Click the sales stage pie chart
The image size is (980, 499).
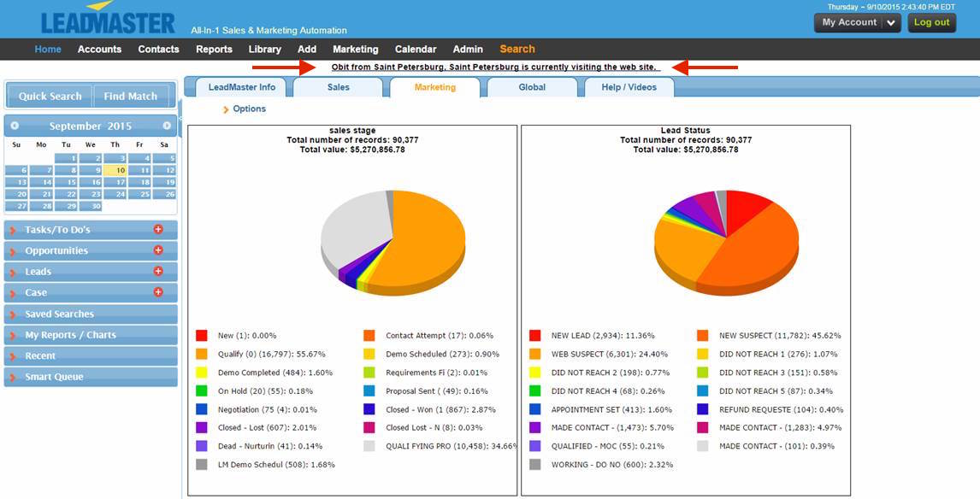click(x=393, y=241)
